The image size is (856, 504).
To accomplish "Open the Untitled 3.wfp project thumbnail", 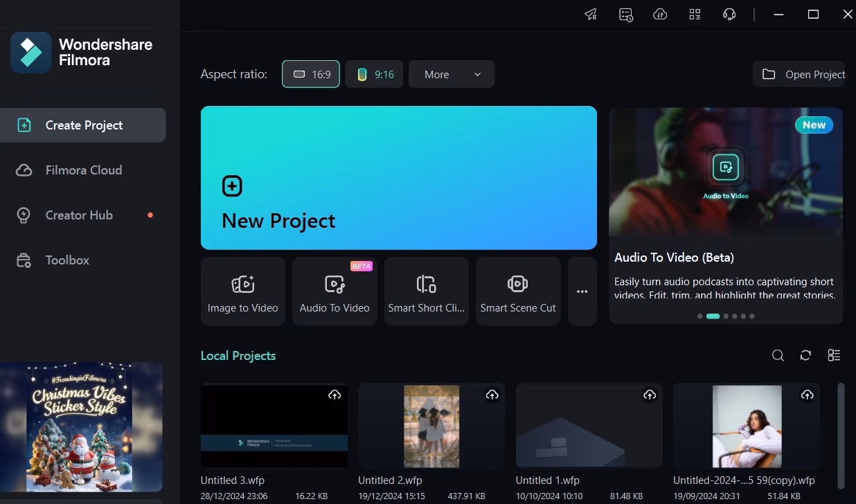I will click(274, 426).
